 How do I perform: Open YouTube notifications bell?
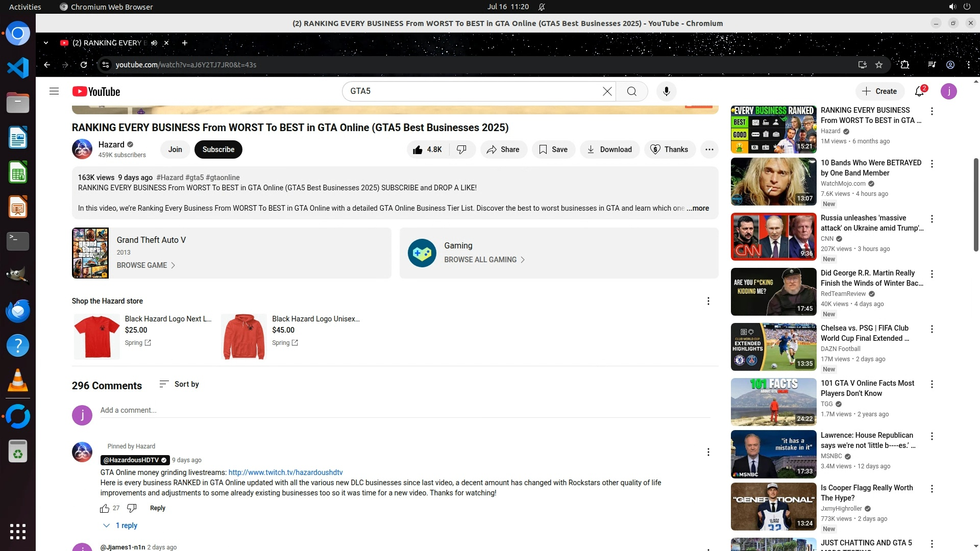point(919,91)
